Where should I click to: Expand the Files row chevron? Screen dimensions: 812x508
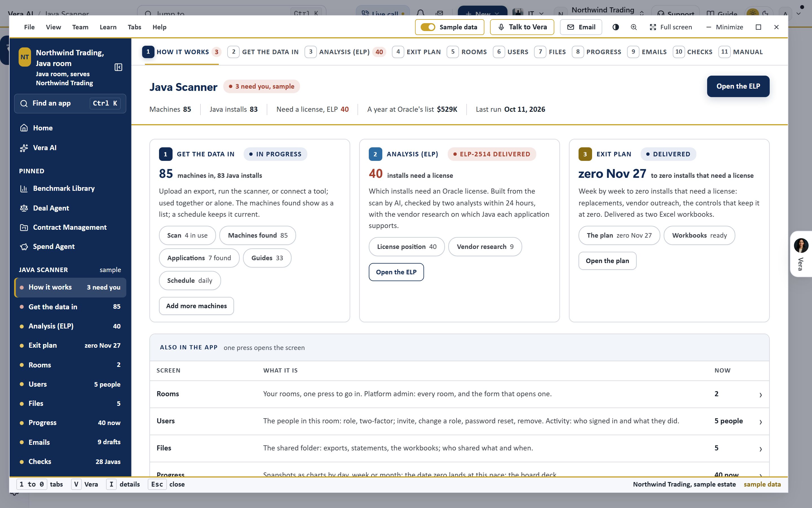point(760,449)
